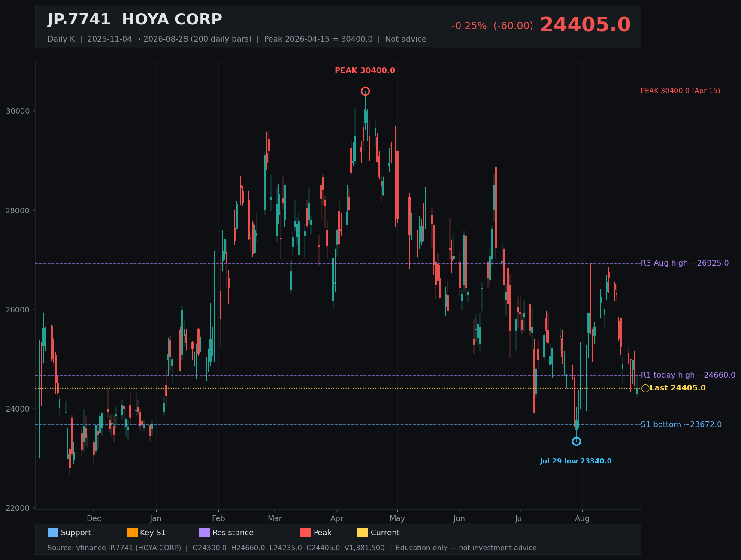
Task: Click the Jul month label on x-axis
Action: tap(520, 518)
